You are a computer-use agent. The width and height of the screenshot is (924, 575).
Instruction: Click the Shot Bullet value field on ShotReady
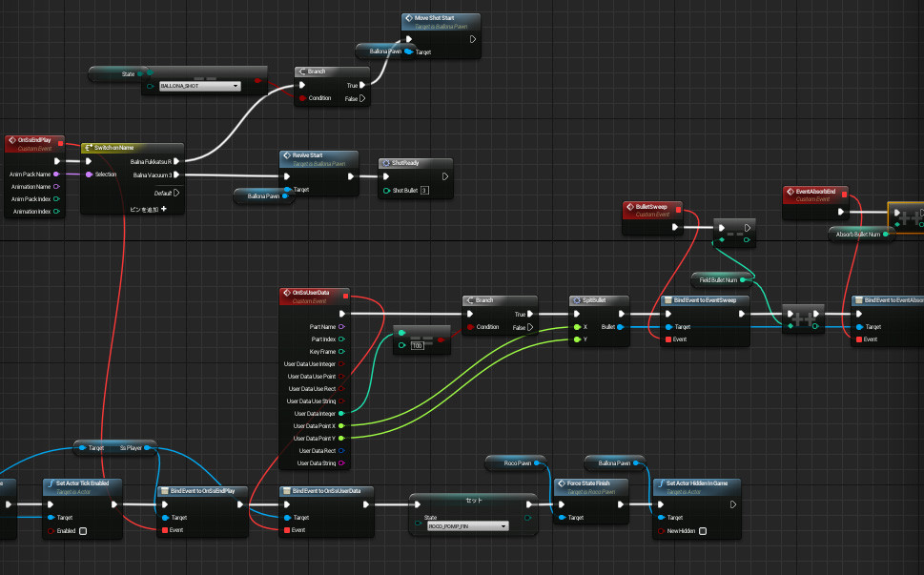coord(424,191)
